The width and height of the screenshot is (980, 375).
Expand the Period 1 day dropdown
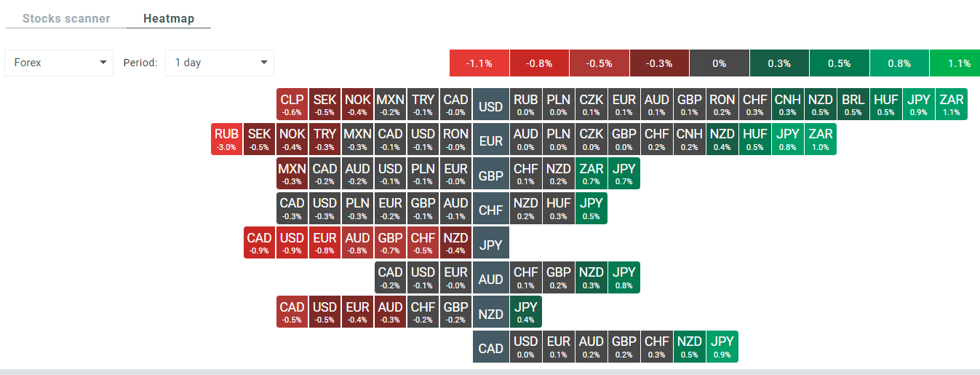point(220,63)
